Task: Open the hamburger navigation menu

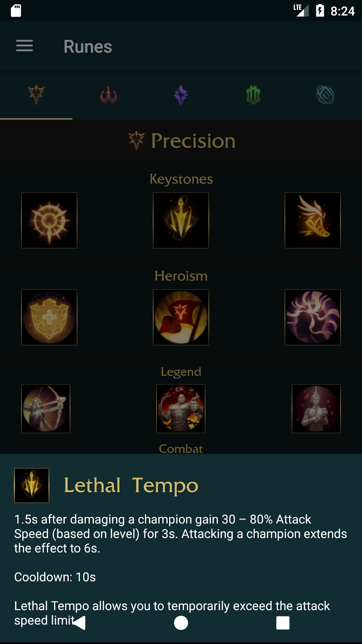Action: tap(24, 46)
